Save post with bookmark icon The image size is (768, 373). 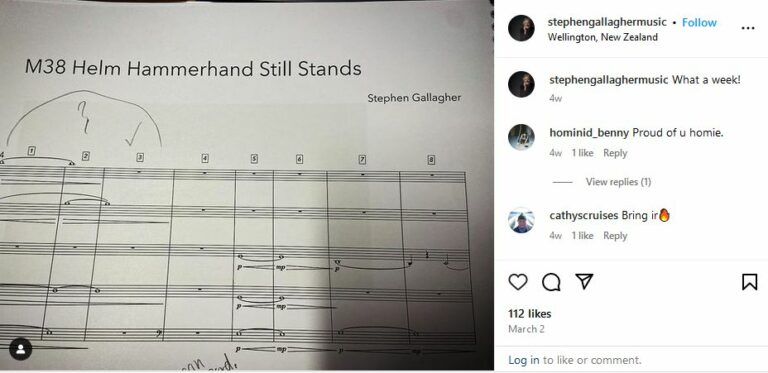tap(749, 282)
